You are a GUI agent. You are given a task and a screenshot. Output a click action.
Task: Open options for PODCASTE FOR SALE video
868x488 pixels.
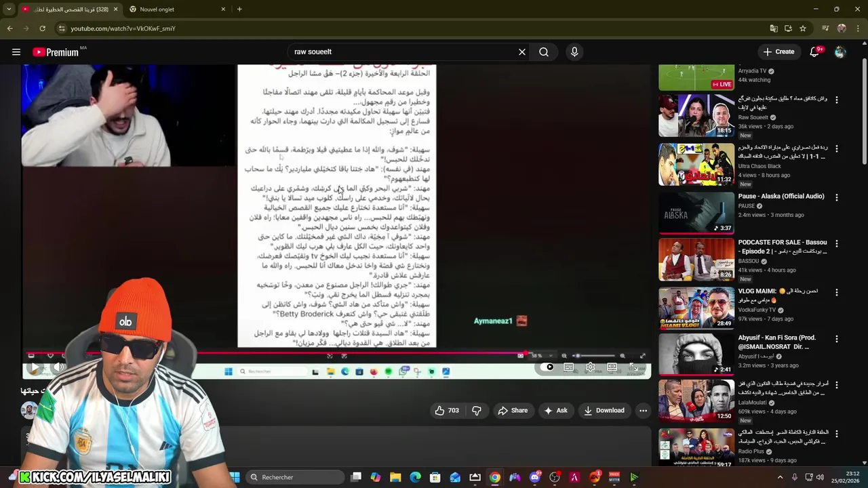[836, 243]
